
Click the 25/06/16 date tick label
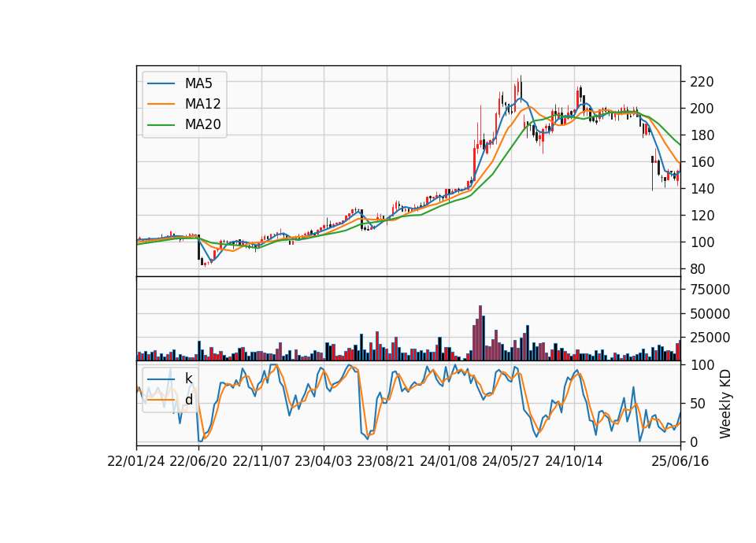(x=680, y=461)
